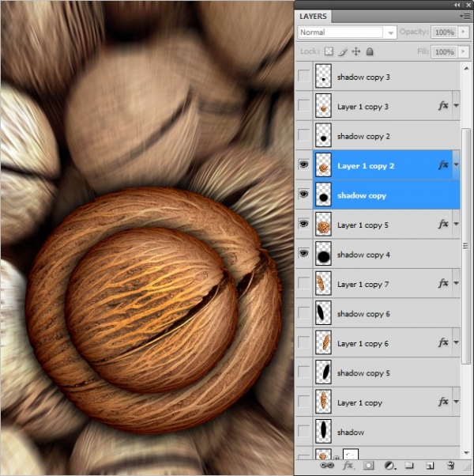Image resolution: width=474 pixels, height=476 pixels.
Task: Click the Link layers icon
Action: coord(326,465)
